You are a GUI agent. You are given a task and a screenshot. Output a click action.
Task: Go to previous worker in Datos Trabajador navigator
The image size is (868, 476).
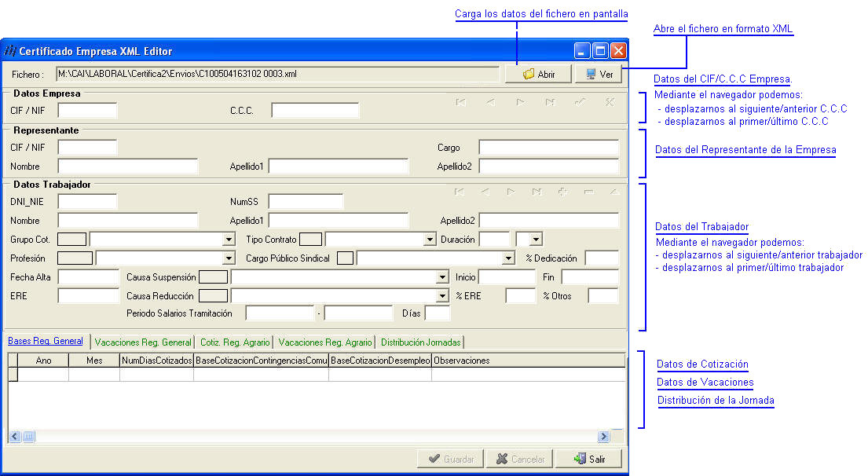point(485,192)
